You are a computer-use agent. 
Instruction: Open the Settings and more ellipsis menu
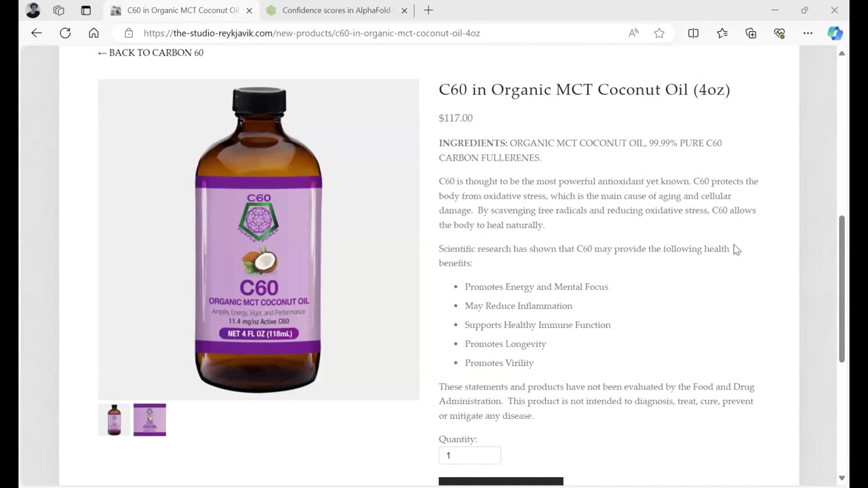[808, 33]
